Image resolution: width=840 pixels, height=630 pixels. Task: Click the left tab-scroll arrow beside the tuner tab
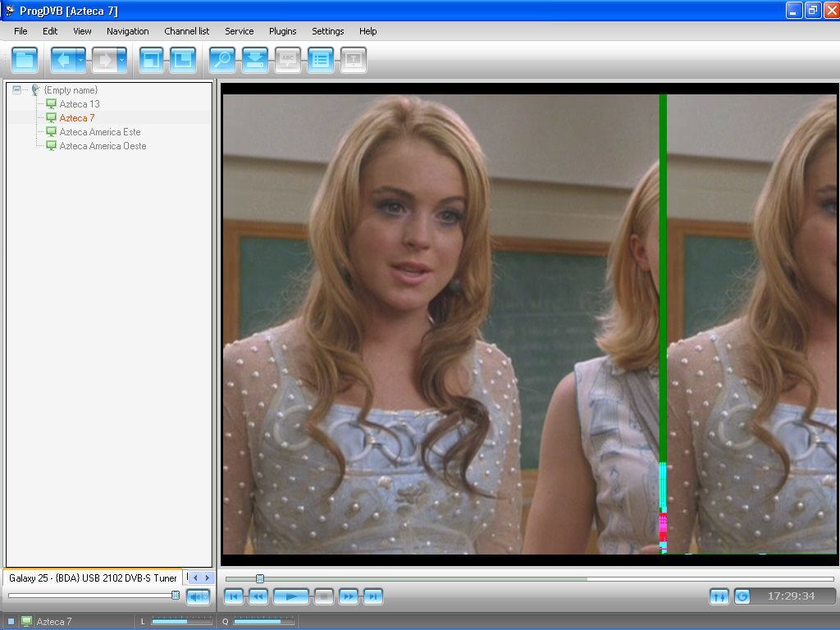195,578
